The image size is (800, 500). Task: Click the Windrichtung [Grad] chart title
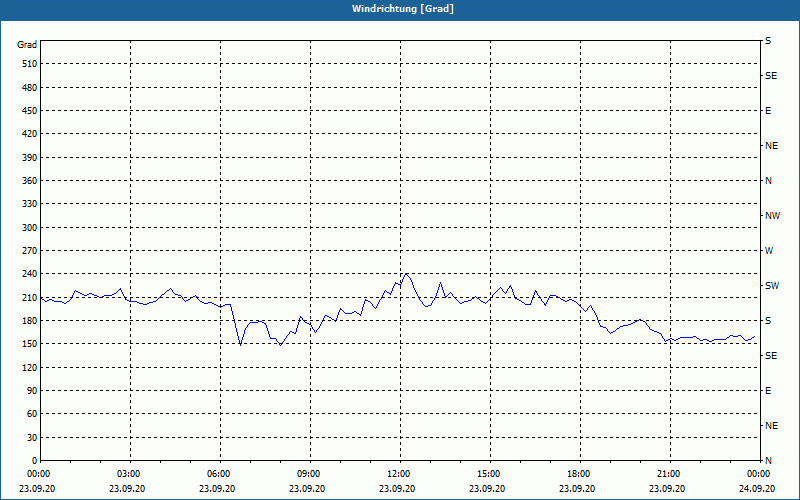click(x=403, y=9)
